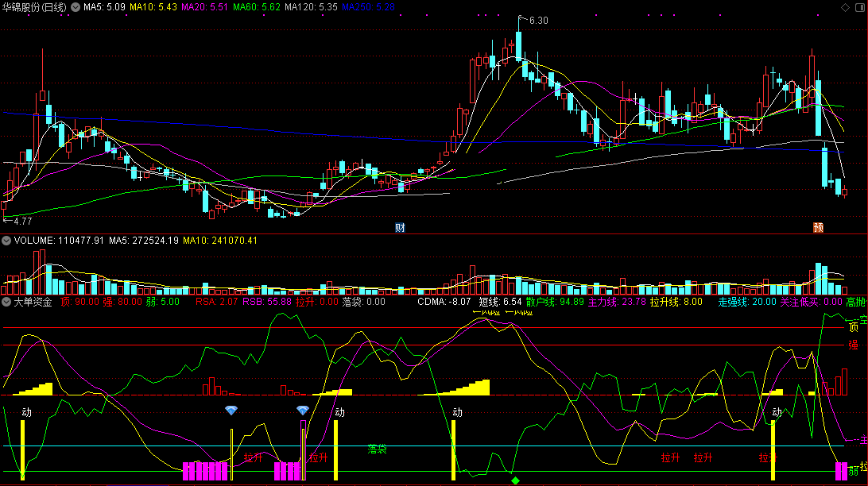Screen dimensions: 868x486
Task: Click the 顶: 90.00 indicator value
Action: [79, 302]
